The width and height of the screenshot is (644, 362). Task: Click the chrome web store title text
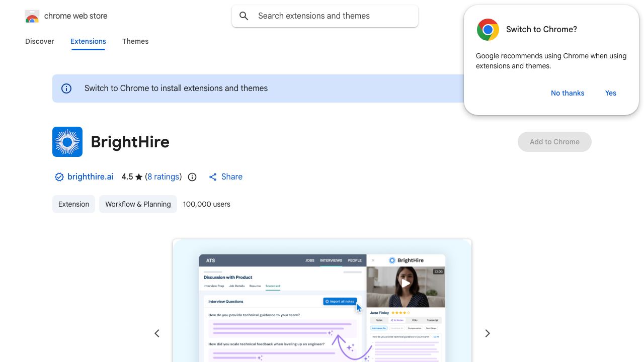point(76,16)
